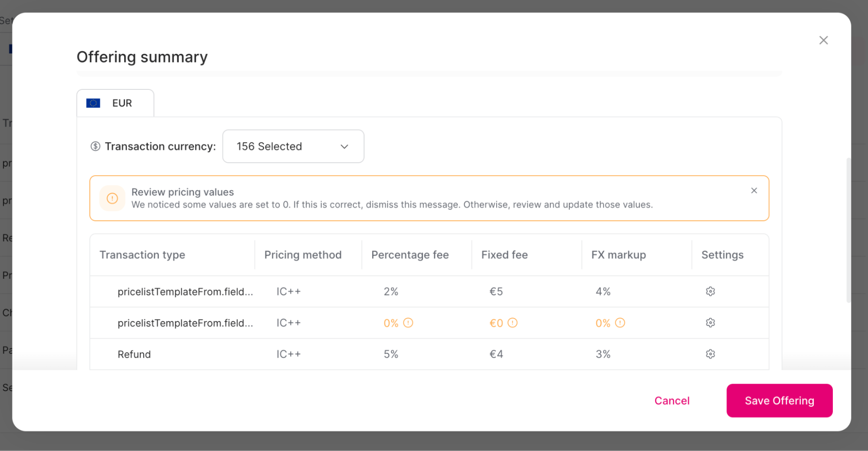Click the dollar icon before Transaction currency
Screen dimensions: 868x451
95,146
